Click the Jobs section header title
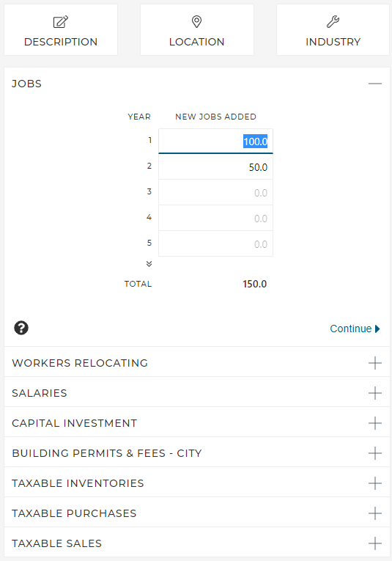 tap(27, 84)
